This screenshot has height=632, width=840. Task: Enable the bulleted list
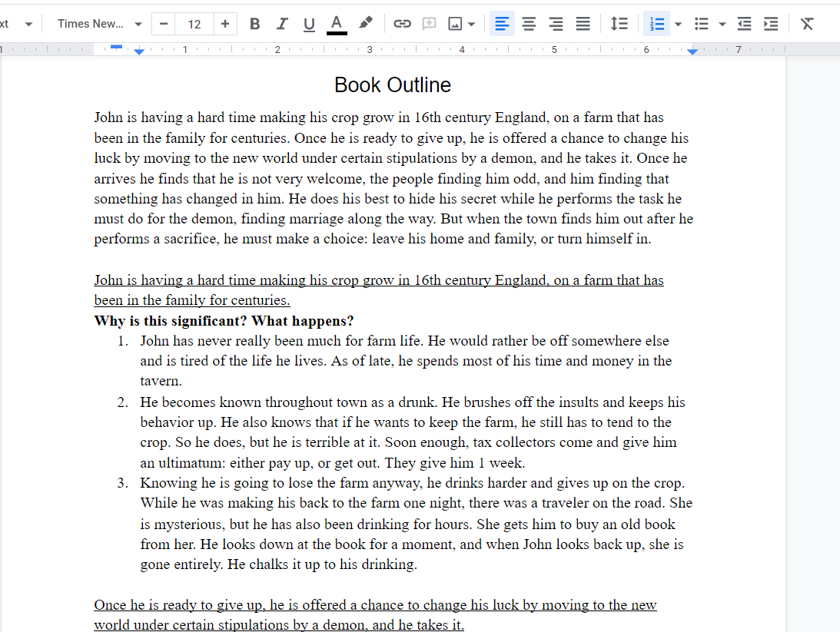(701, 24)
